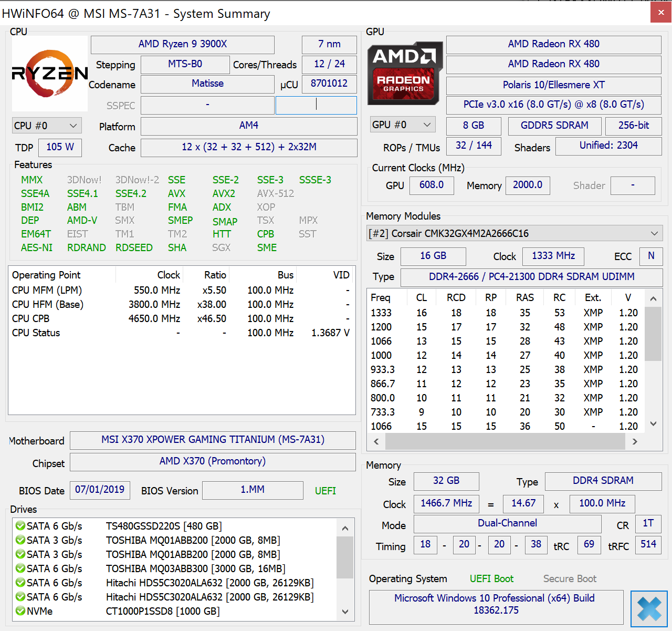Image resolution: width=672 pixels, height=631 pixels.
Task: Click the 7 nm process field
Action: click(329, 45)
